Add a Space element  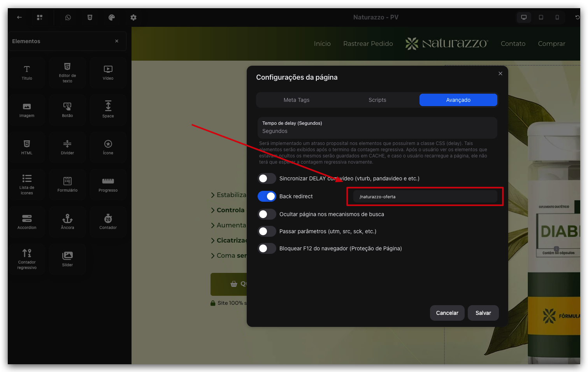point(108,110)
